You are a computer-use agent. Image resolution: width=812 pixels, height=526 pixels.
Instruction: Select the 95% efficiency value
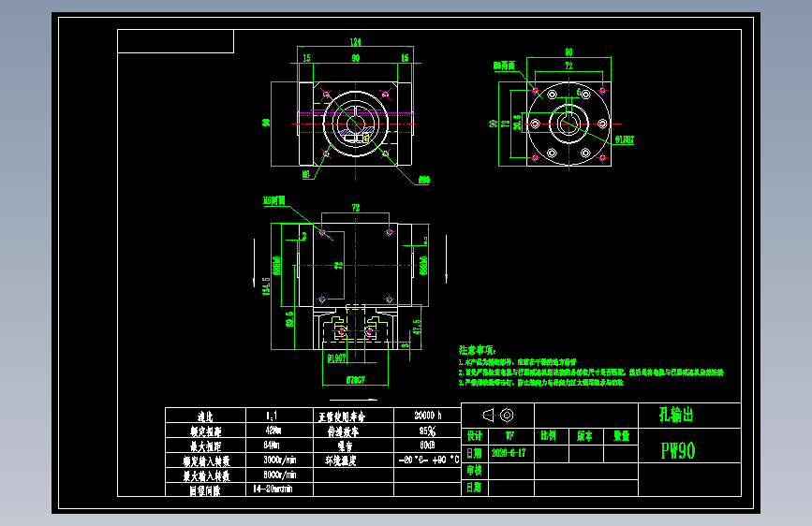pos(427,431)
